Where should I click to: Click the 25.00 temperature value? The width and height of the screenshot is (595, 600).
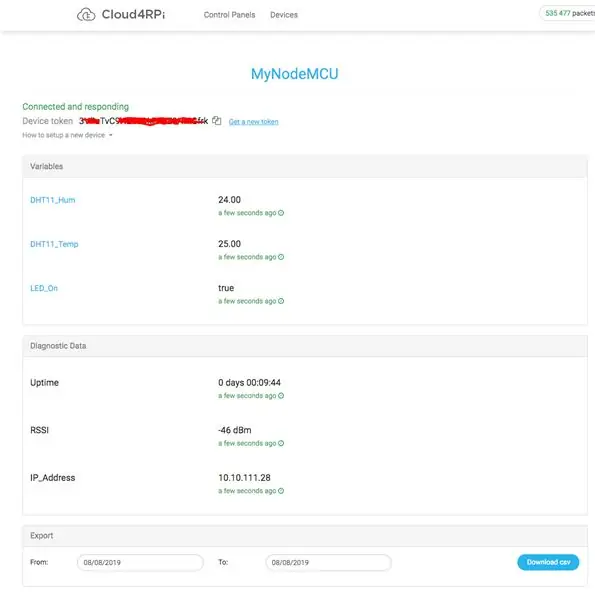[x=229, y=244]
